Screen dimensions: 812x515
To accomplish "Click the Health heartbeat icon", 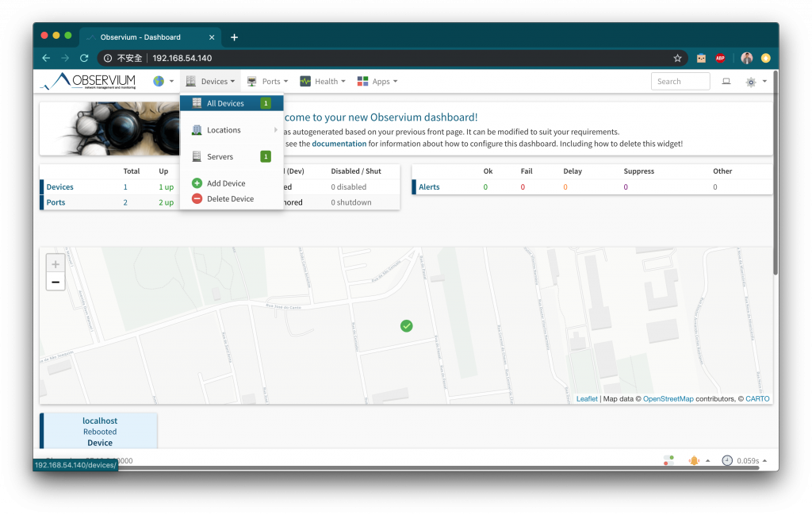I will point(305,82).
